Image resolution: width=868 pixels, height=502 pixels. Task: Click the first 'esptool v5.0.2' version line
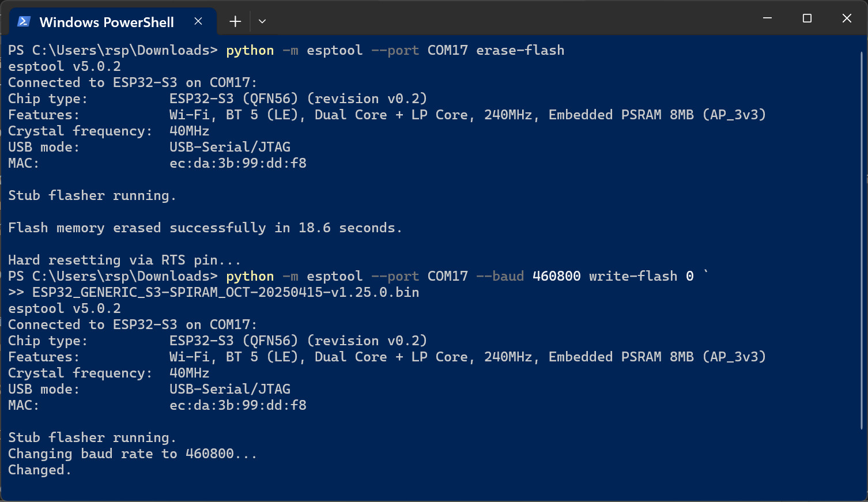(x=65, y=66)
